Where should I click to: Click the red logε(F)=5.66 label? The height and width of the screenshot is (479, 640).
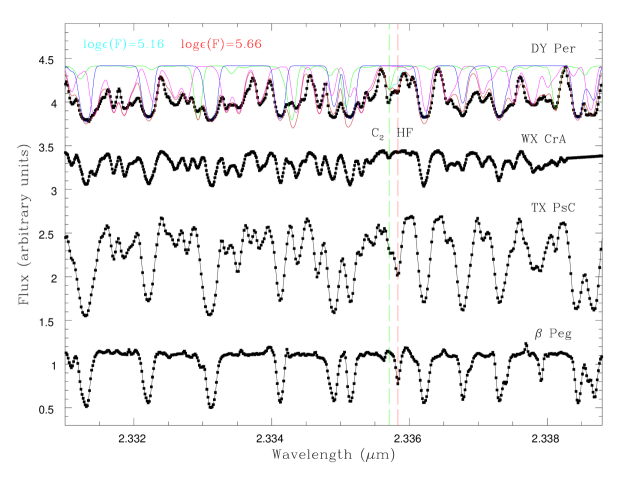(221, 44)
